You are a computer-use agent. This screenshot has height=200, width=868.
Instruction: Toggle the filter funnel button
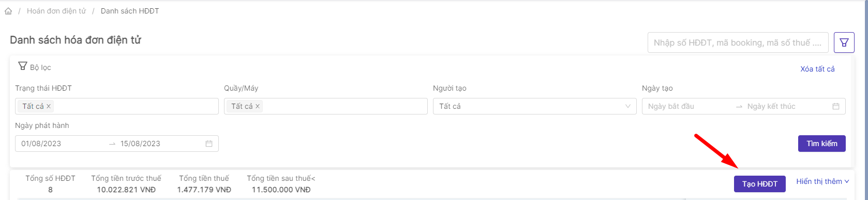click(x=844, y=42)
